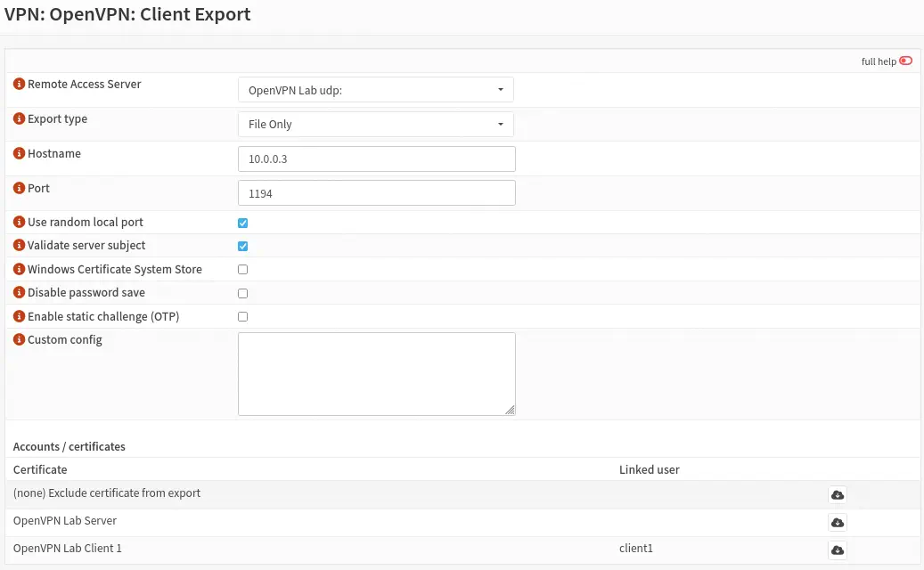
Task: Show help icon for Export type
Action: 19,118
